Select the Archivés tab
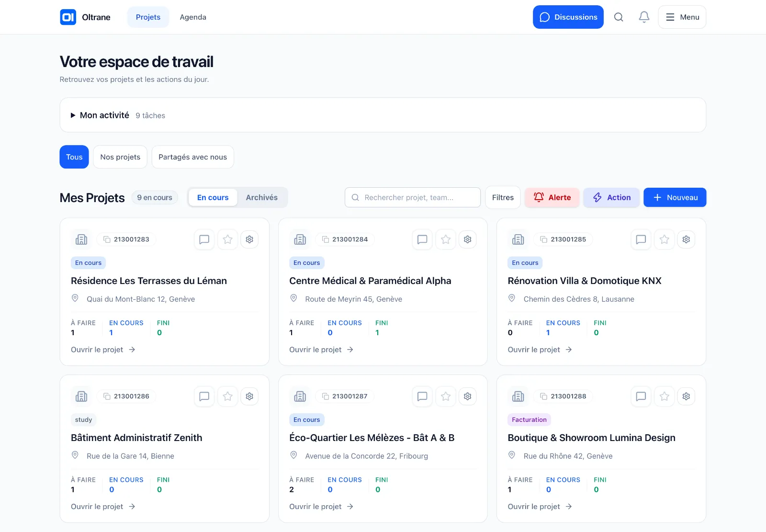Screen dimensions: 766x532 tap(262, 197)
